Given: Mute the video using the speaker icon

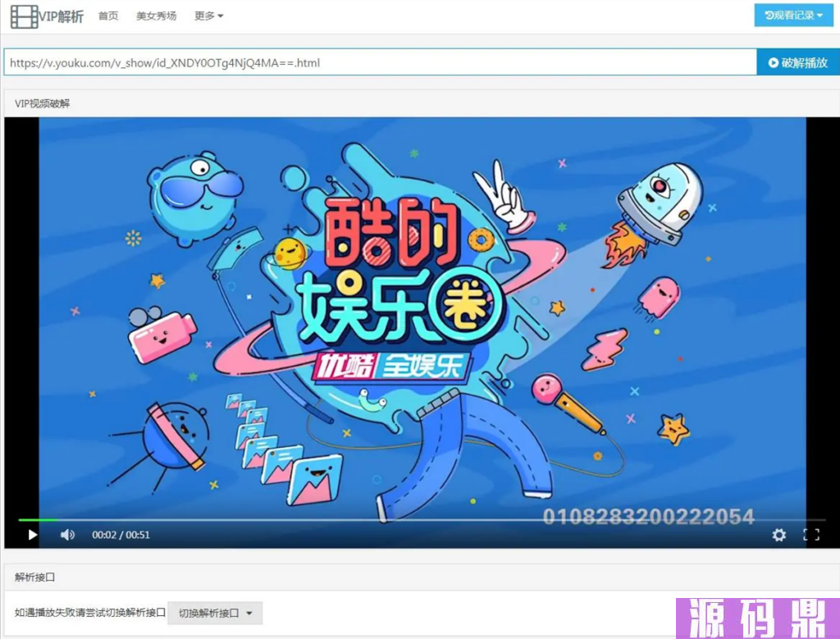Looking at the screenshot, I should 67,535.
